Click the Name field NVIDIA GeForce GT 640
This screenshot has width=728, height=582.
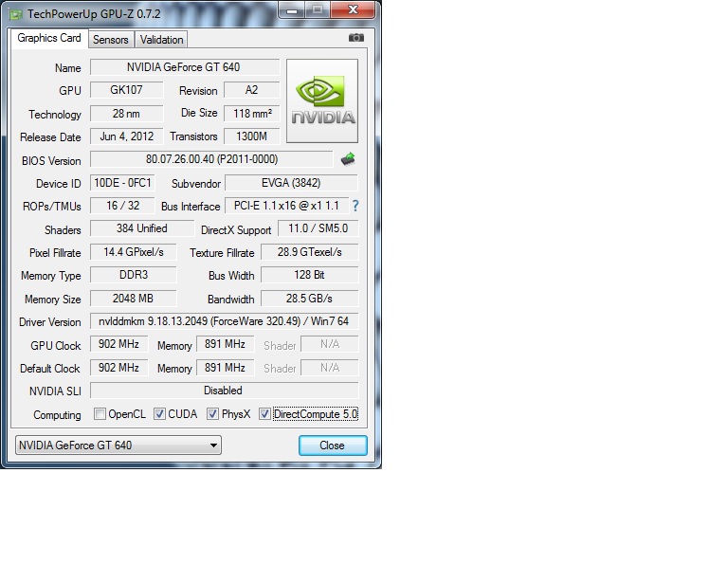click(185, 67)
